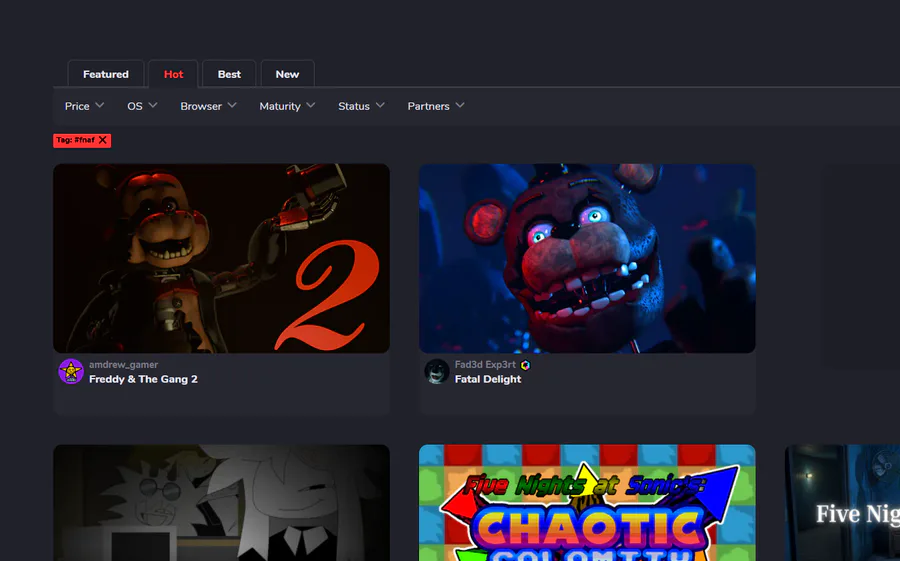This screenshot has width=900, height=561.
Task: Visit the Fad3d Exp3rt profile link
Action: click(x=485, y=365)
